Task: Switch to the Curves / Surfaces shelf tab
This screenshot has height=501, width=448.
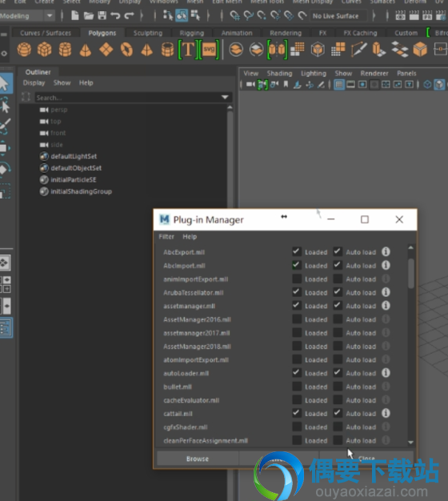Action: (x=46, y=33)
